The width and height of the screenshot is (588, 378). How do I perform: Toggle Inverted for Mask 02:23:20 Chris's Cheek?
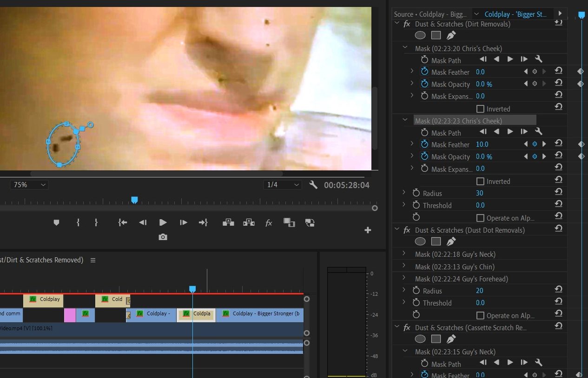coord(481,109)
